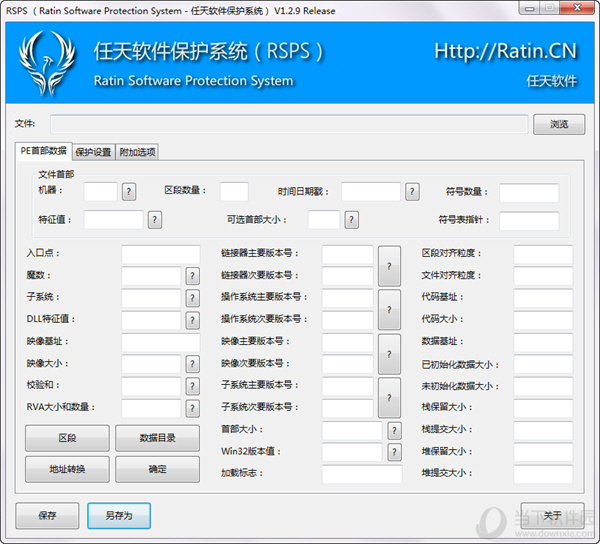Switch to the PE首部数据 tab
The width and height of the screenshot is (600, 544).
[x=44, y=151]
